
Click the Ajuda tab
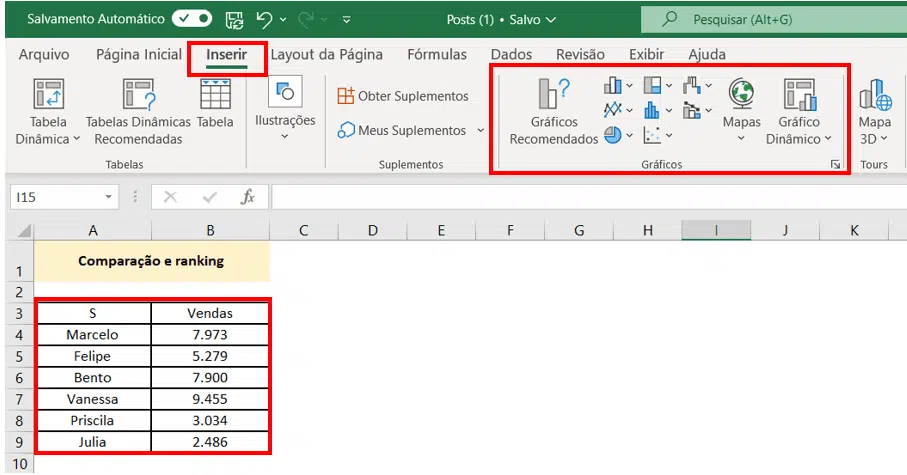click(707, 54)
